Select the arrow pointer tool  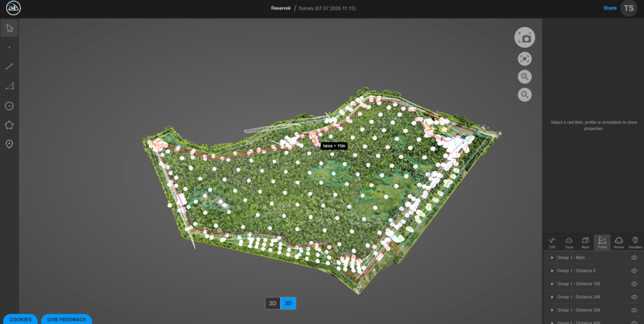(9, 28)
